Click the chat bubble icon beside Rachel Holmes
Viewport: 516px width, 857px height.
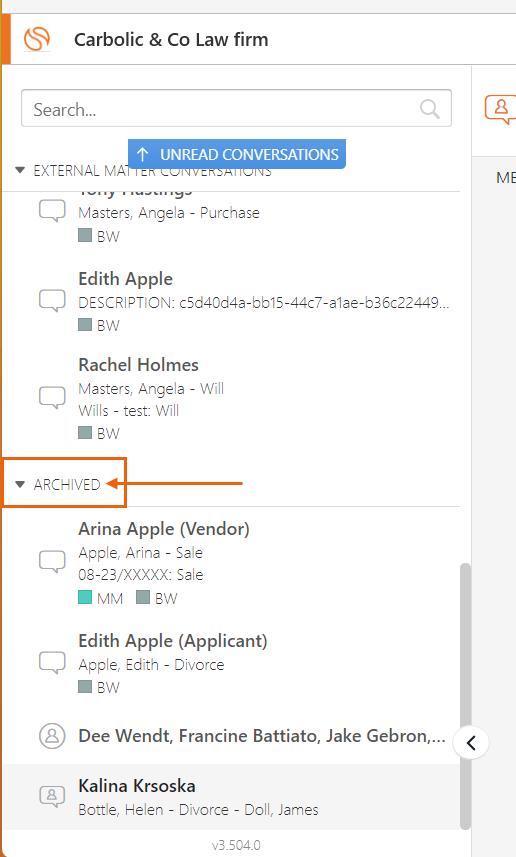pos(52,398)
